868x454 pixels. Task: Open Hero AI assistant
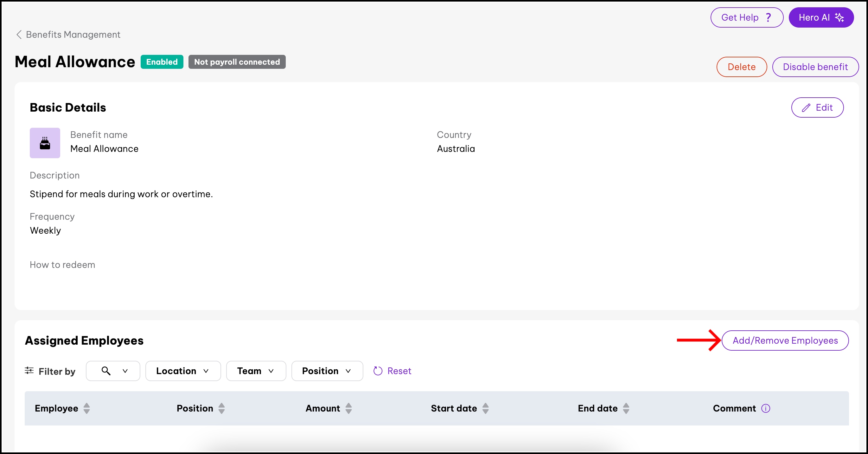click(x=821, y=17)
